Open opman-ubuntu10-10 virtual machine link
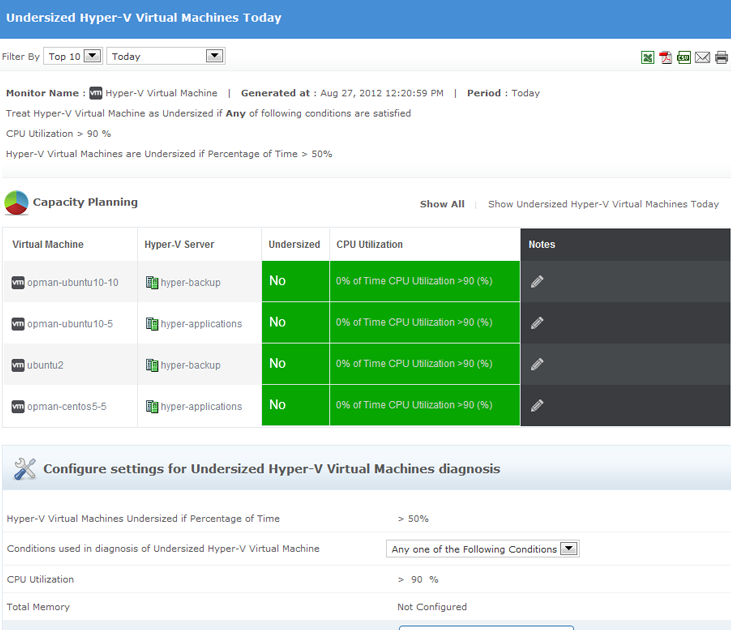The width and height of the screenshot is (731, 630). pos(73,283)
